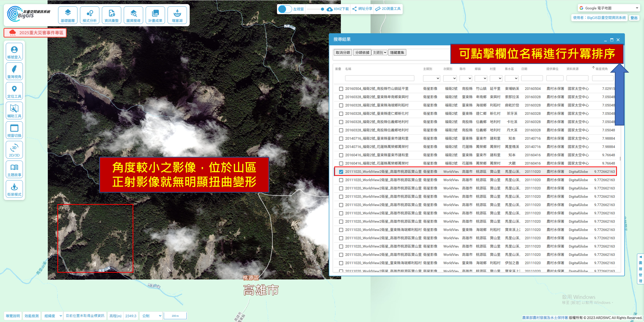Open the 模式分析 analysis tool
Image resolution: width=644 pixels, height=322 pixels.
89,15
